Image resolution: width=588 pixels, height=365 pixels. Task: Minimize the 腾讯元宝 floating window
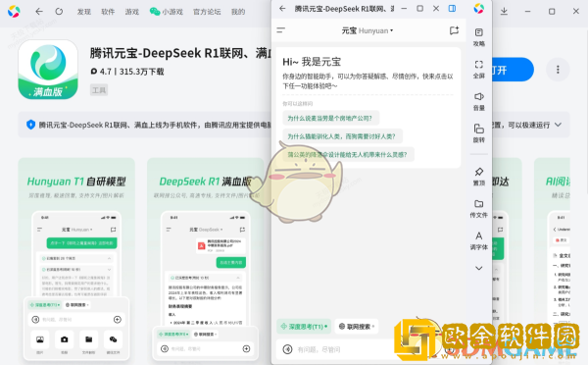pos(404,8)
